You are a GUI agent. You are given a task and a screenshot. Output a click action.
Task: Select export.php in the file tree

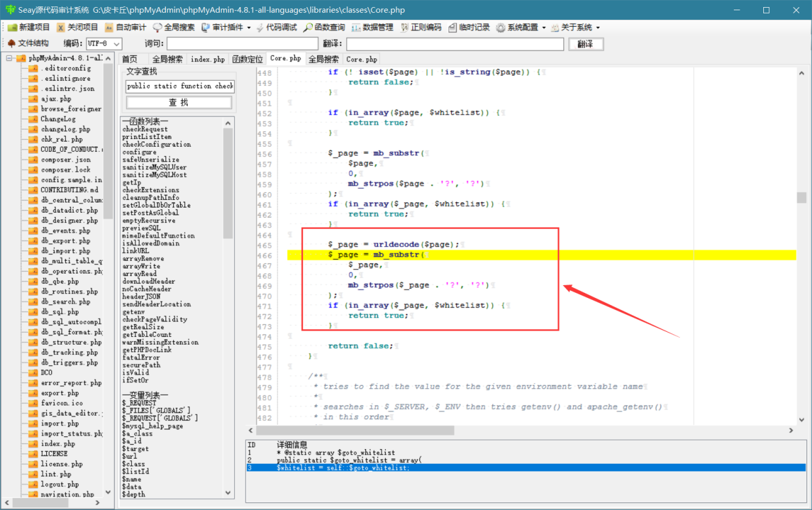[x=60, y=393]
